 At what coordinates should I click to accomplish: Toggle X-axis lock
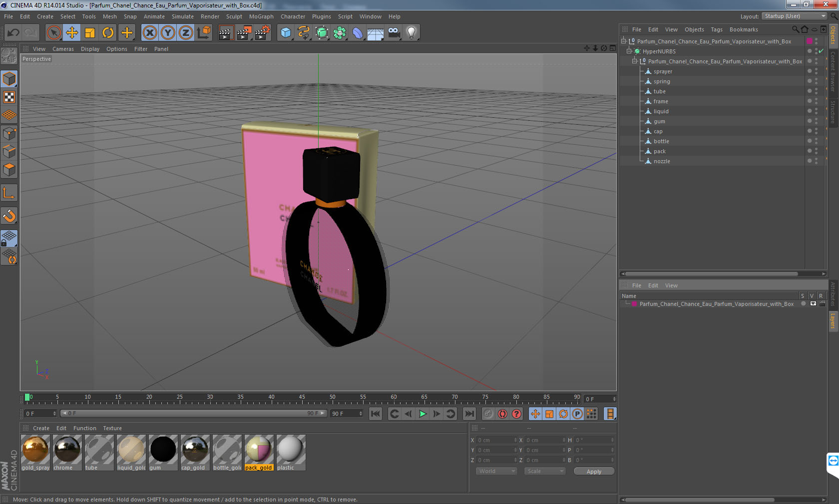150,33
